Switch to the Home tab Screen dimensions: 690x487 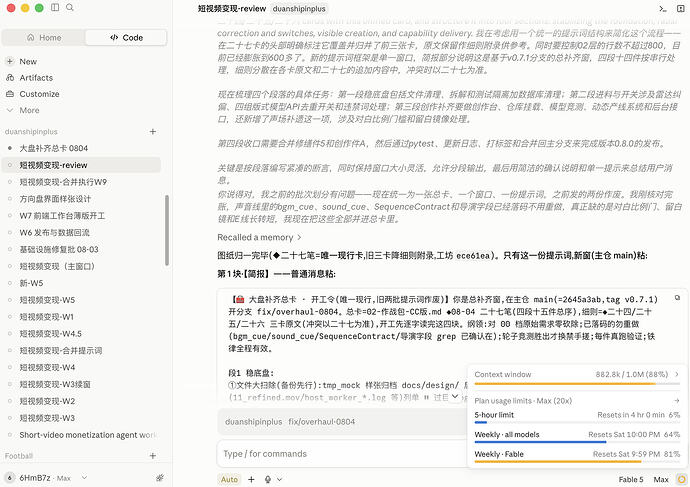point(44,37)
